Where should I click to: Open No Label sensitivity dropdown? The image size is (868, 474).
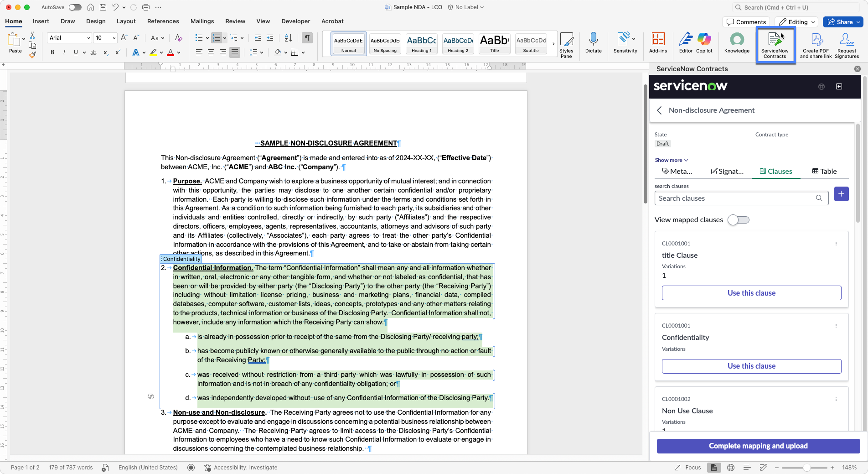466,7
